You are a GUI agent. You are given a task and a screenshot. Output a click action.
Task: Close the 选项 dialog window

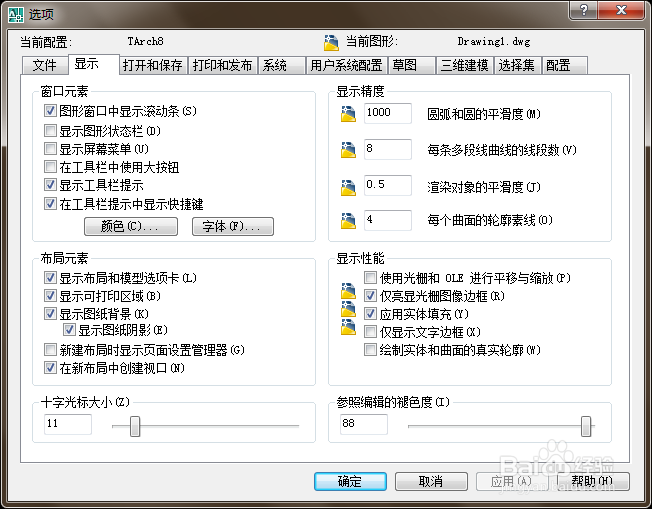click(621, 10)
